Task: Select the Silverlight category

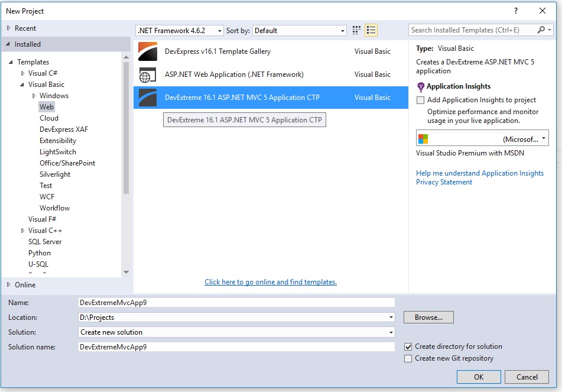Action: coord(55,174)
